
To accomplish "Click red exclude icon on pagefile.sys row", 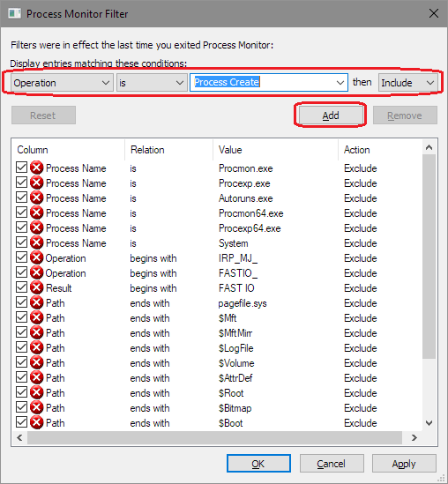I will point(36,302).
